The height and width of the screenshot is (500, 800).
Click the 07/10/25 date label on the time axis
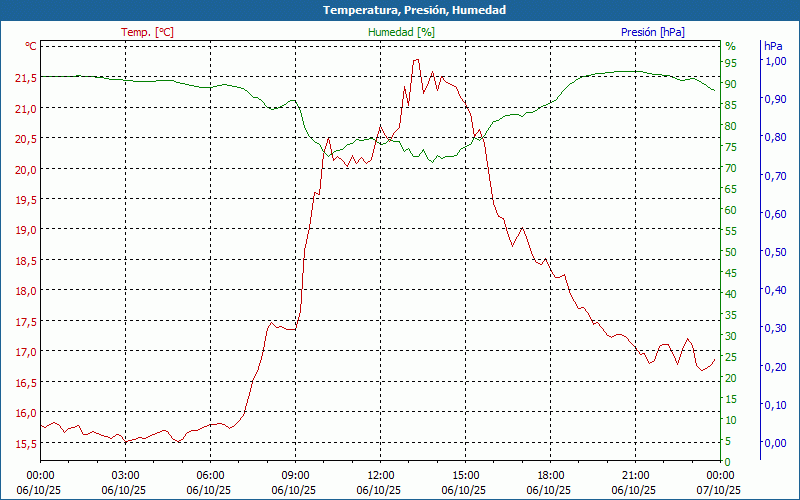click(720, 490)
